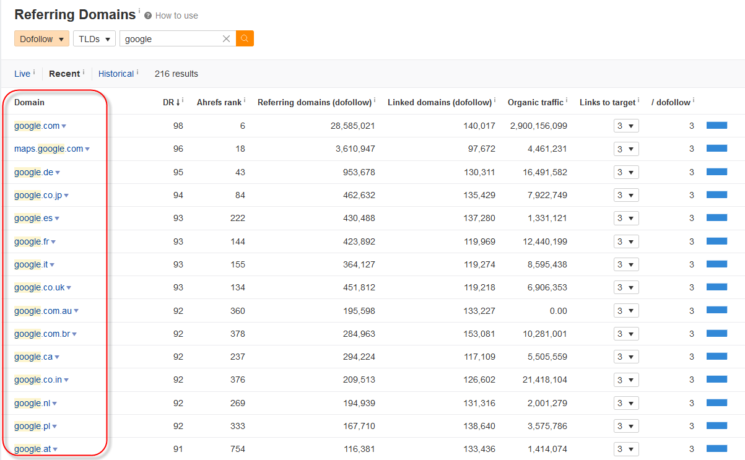Sort by the DR column header
The image size is (745, 460).
171,102
